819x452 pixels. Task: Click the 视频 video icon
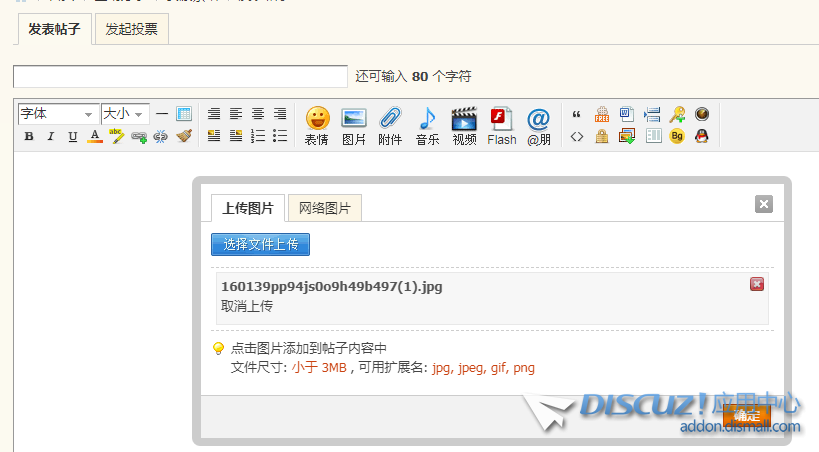pos(464,126)
